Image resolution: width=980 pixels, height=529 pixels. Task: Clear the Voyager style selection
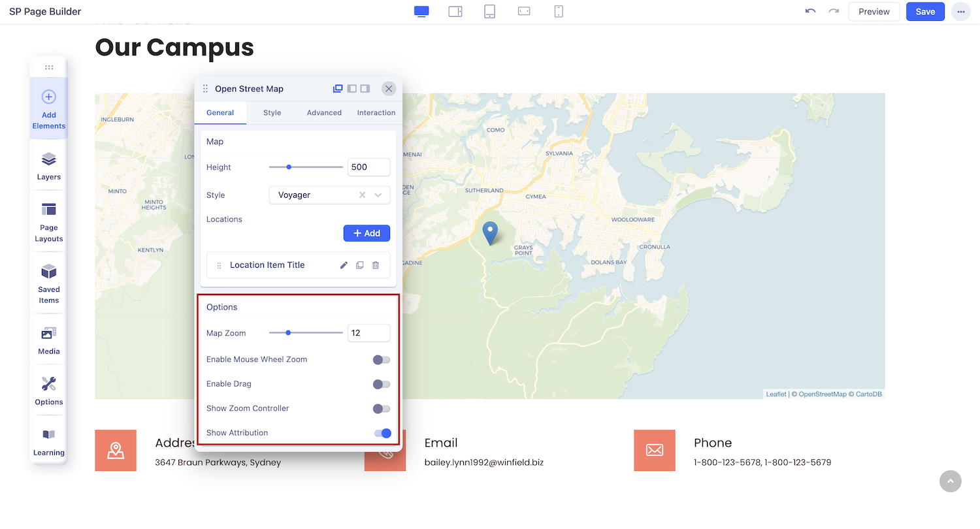(363, 195)
